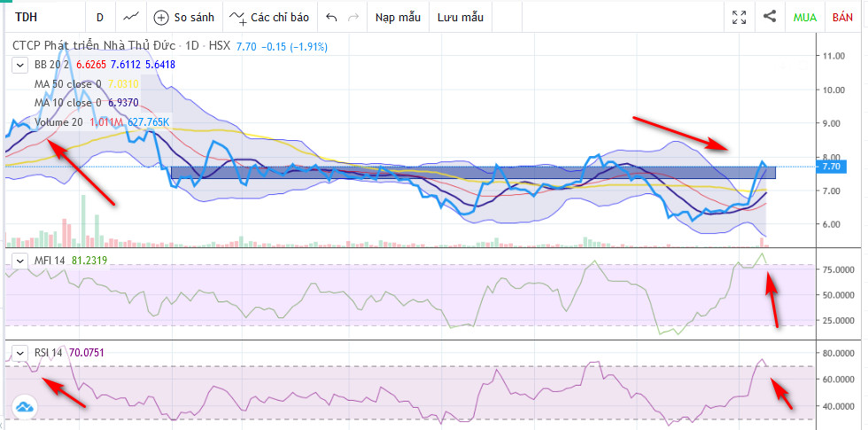Click the So sánh compare plus icon

(161, 18)
